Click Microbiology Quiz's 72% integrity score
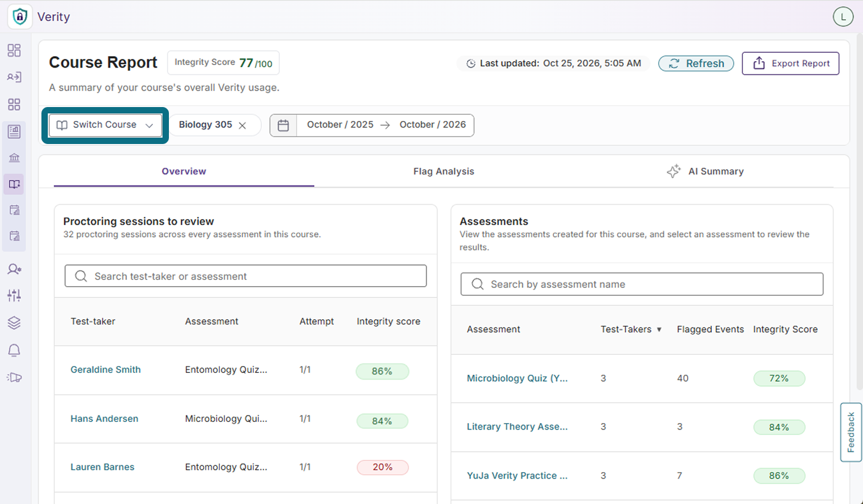This screenshot has width=863, height=504. [779, 378]
